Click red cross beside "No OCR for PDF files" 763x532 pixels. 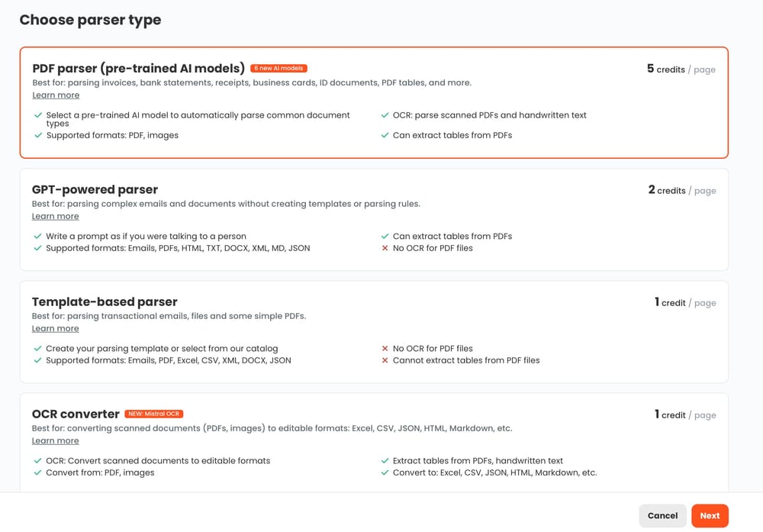pos(386,248)
